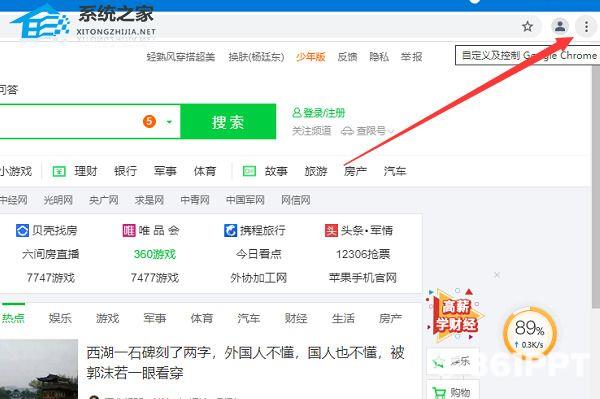
Task: Open the 登录/注册 link
Action: tap(319, 113)
